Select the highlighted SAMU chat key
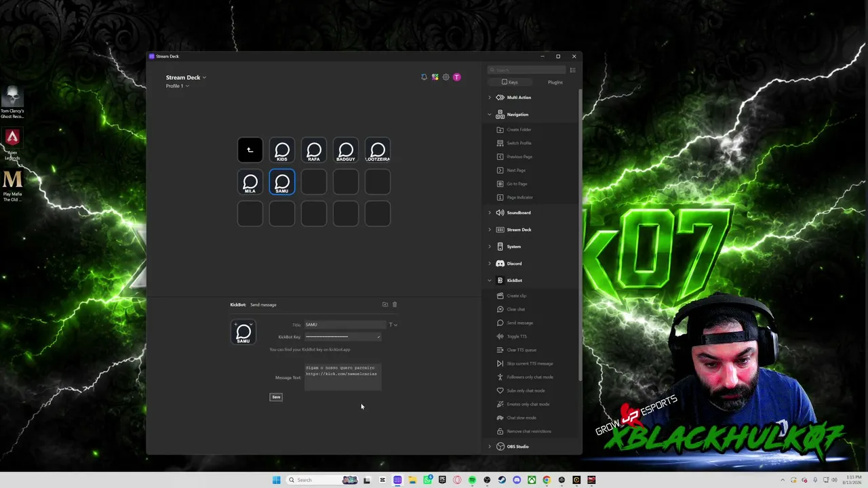This screenshot has width=868, height=488. (x=282, y=182)
